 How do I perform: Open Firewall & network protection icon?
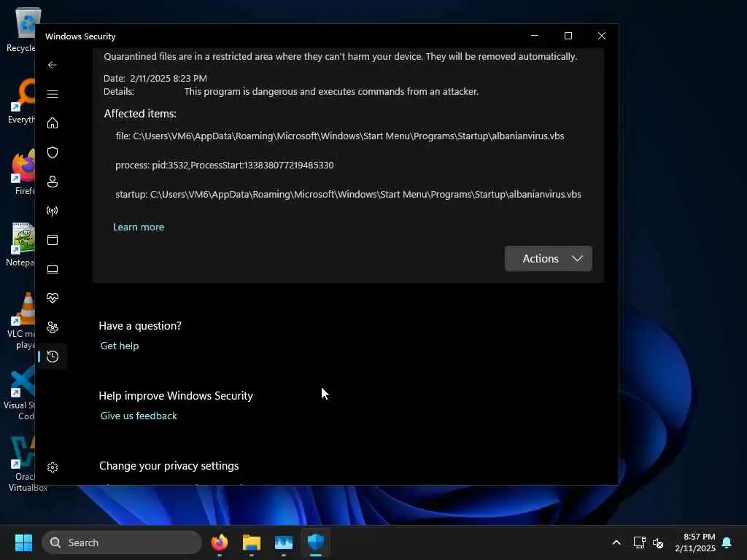point(53,211)
